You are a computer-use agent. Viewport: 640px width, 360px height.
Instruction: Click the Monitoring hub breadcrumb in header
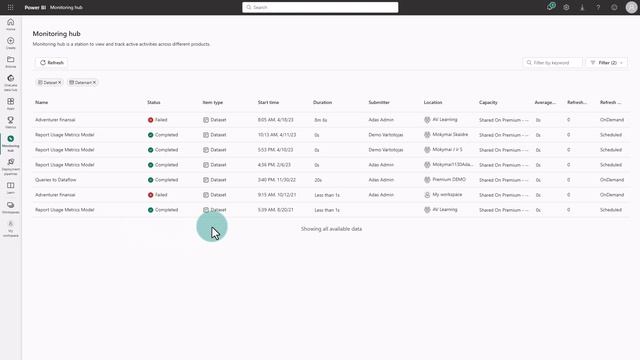point(66,7)
